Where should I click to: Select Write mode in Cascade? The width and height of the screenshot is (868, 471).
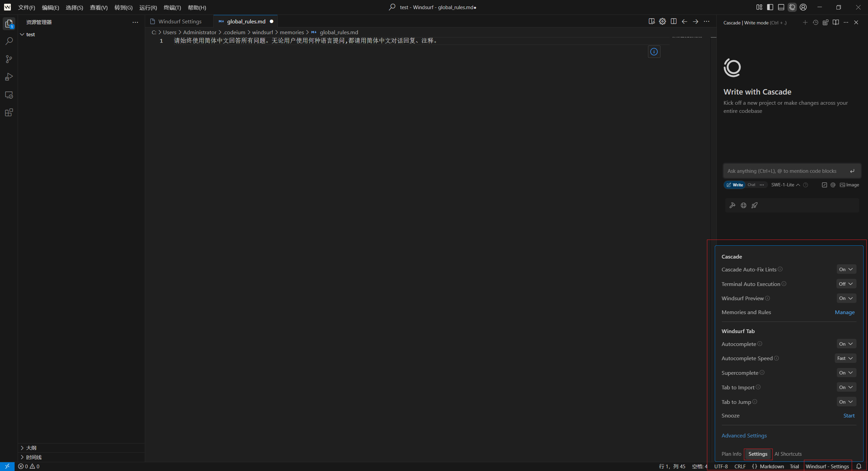pos(735,185)
